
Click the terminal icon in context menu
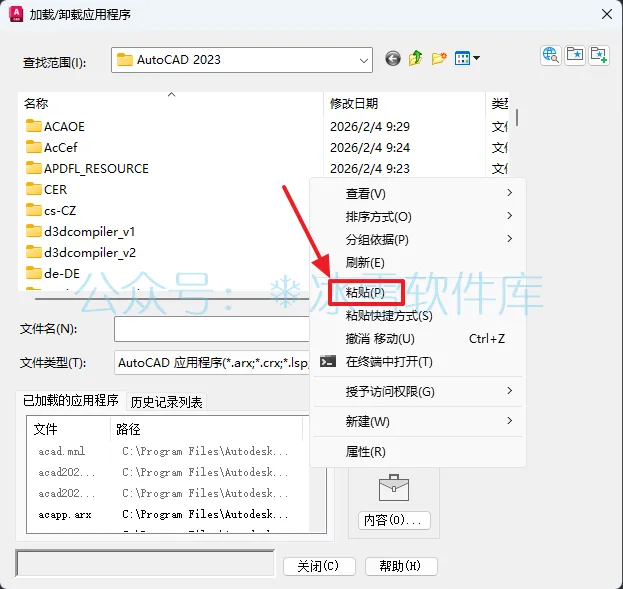coord(328,361)
